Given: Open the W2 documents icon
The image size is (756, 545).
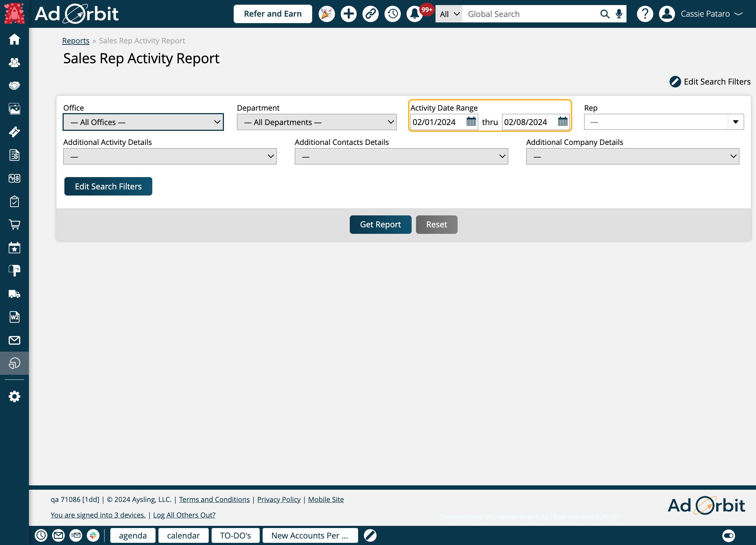Looking at the screenshot, I should tap(14, 317).
